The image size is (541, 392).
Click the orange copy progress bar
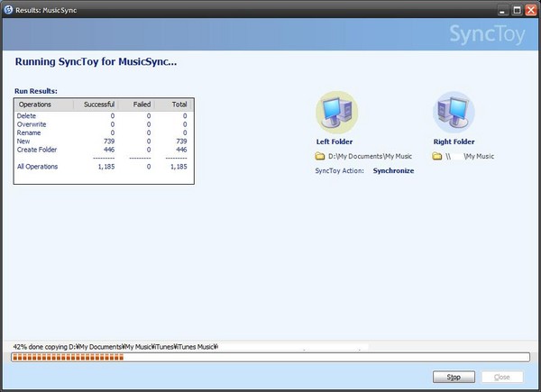(270, 357)
